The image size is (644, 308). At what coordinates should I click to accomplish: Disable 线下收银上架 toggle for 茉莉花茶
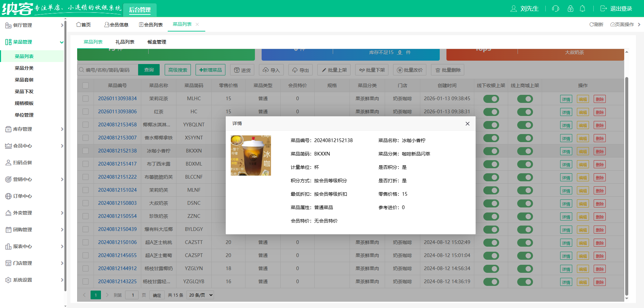point(491,99)
